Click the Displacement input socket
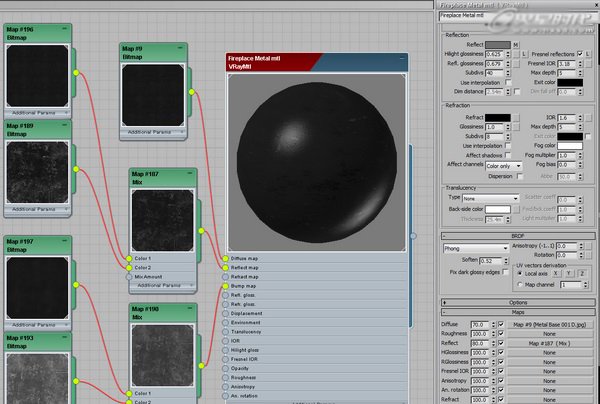600x404 pixels. click(x=225, y=314)
